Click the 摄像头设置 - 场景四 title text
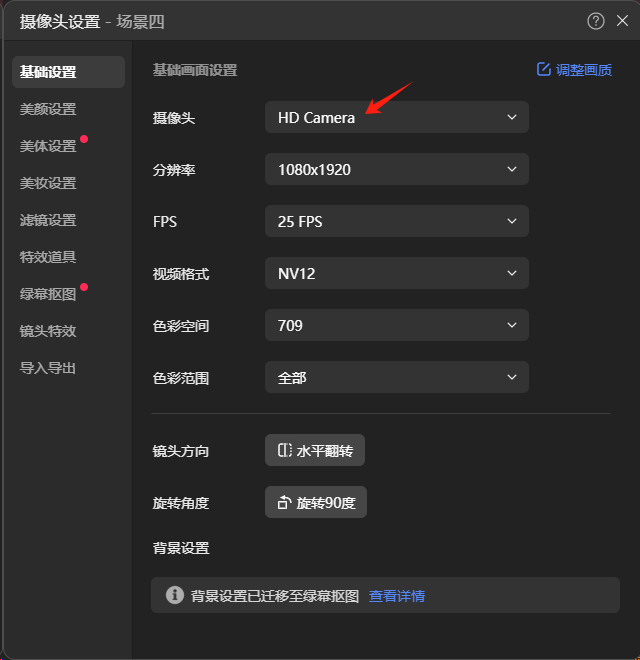This screenshot has width=640, height=660. (92, 21)
